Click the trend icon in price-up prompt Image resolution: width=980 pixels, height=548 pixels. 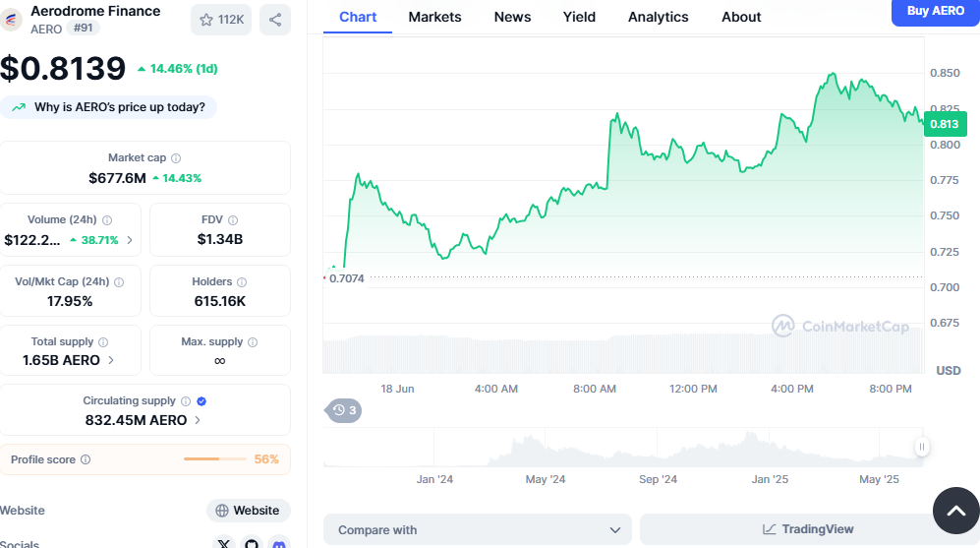tap(19, 107)
